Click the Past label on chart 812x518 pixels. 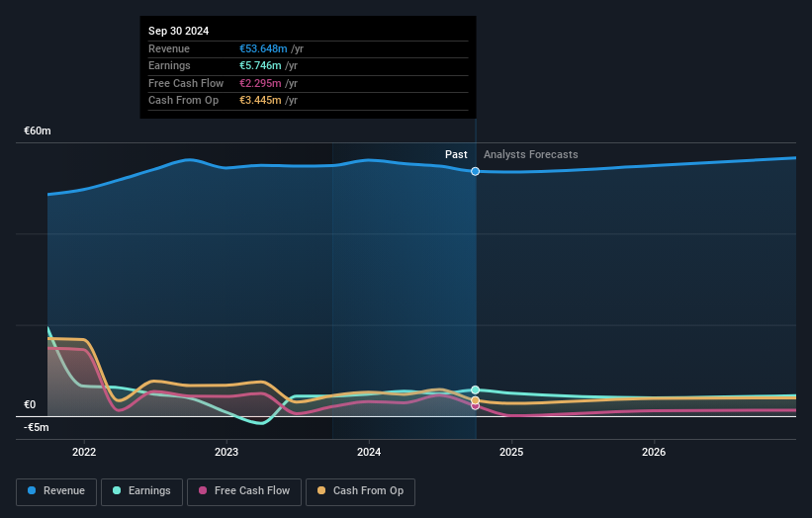click(456, 154)
